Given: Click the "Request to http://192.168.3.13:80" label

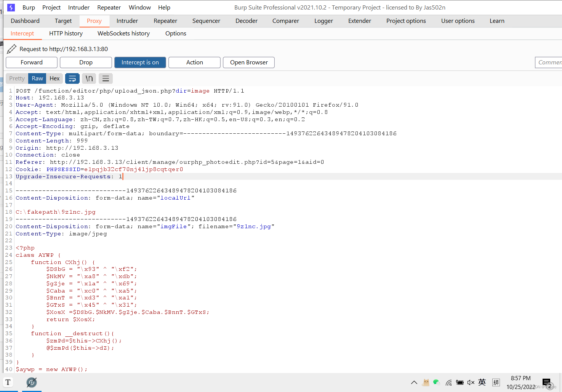Looking at the screenshot, I should tap(64, 49).
